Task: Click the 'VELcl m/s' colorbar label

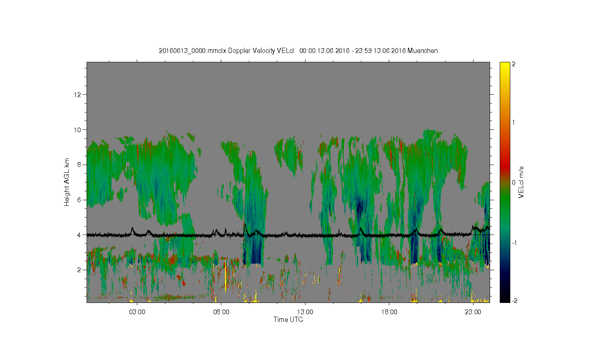Action: [521, 182]
